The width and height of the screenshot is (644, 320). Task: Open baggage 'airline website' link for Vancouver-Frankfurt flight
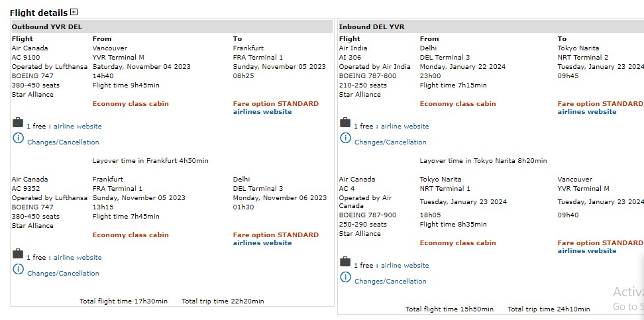[x=78, y=127]
